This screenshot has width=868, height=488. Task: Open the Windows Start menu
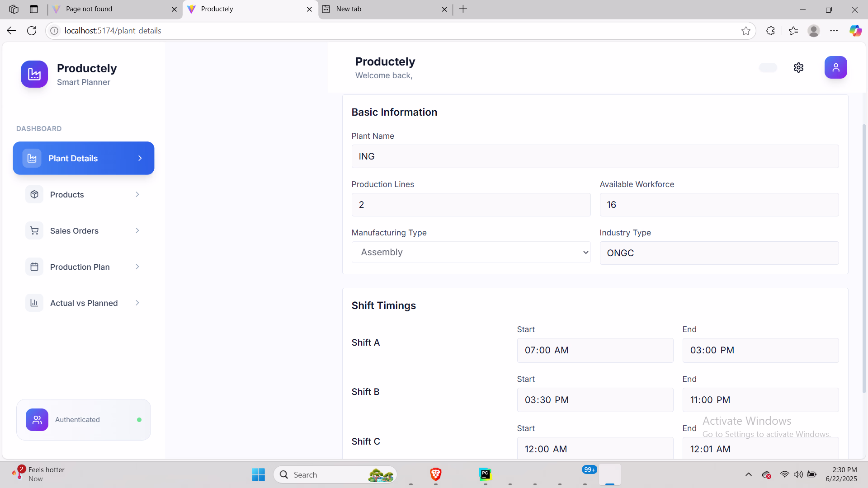pos(258,474)
